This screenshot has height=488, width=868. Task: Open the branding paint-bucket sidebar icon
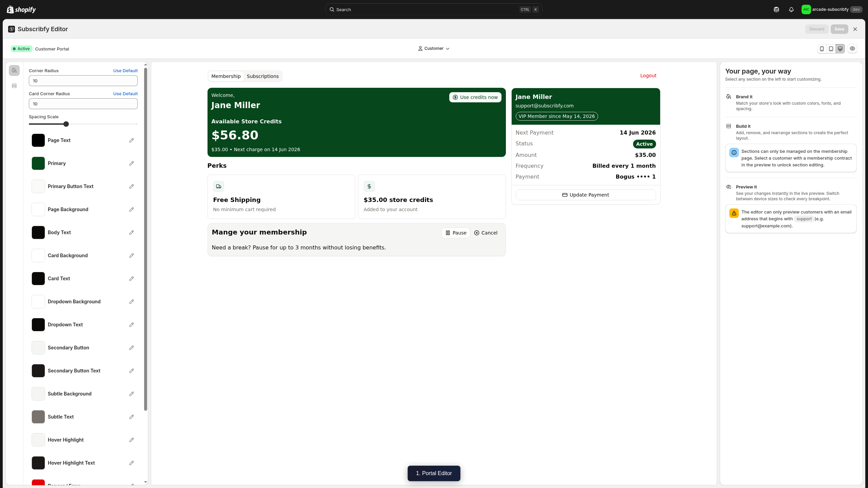tap(14, 70)
